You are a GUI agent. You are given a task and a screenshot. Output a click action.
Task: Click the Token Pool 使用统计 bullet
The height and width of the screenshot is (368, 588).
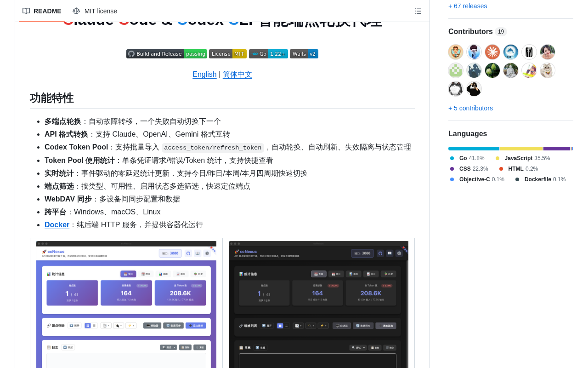(x=79, y=161)
